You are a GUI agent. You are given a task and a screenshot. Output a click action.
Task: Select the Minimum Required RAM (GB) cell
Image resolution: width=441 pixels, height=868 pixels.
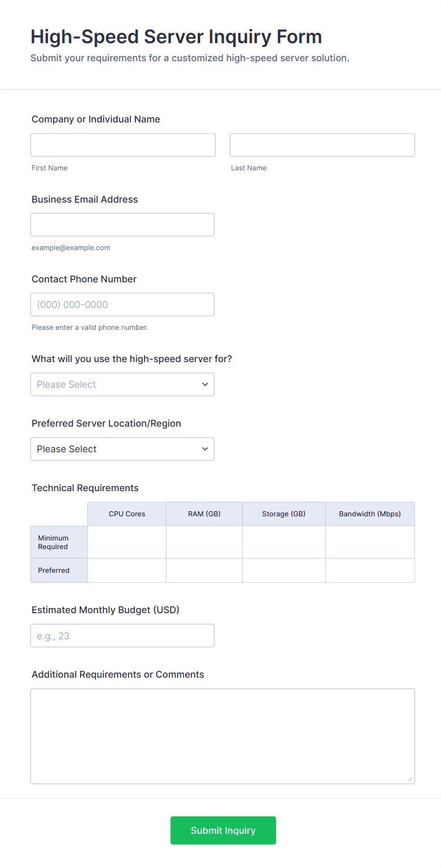pyautogui.click(x=204, y=542)
